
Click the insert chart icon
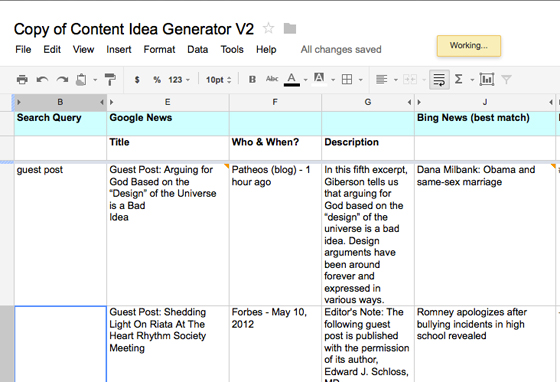487,79
